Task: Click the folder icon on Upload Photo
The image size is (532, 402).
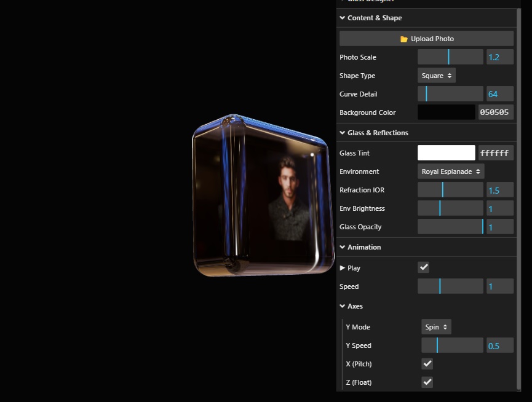Action: 403,38
